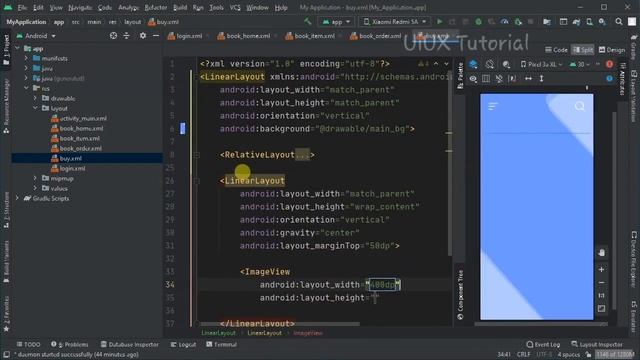
Task: Open the Terminal panel
Action: tap(221, 344)
